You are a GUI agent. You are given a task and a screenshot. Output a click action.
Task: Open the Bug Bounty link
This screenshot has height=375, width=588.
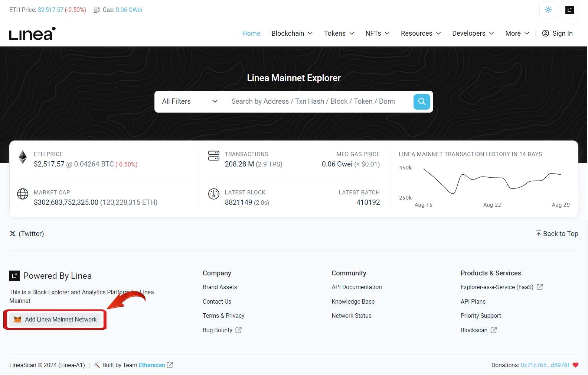(x=218, y=330)
